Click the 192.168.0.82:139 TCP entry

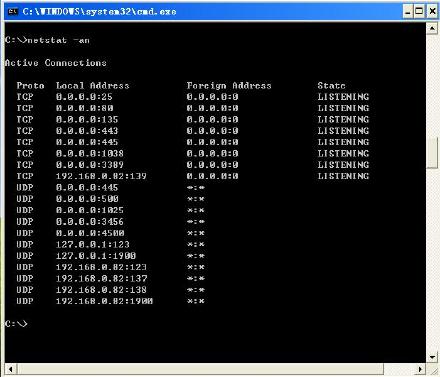tap(101, 176)
